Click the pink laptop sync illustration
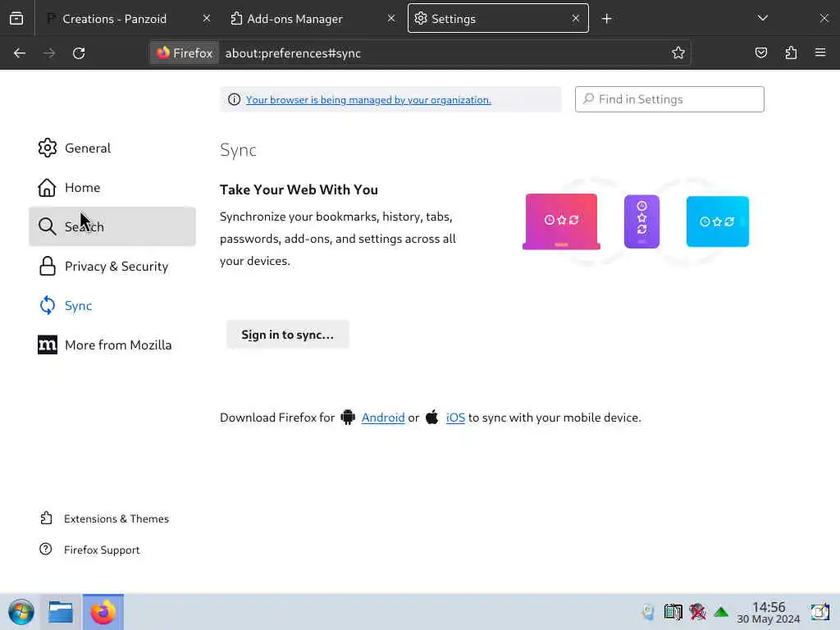 561,221
